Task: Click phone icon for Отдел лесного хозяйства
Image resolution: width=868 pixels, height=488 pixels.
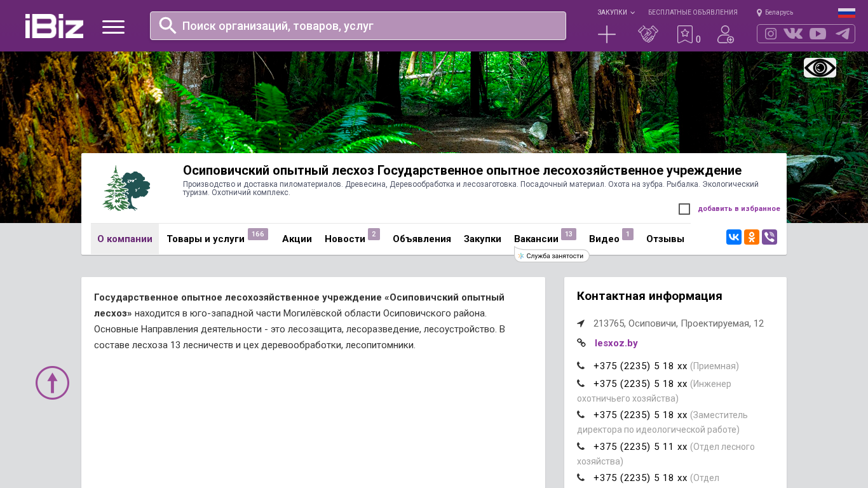Action: [x=581, y=447]
